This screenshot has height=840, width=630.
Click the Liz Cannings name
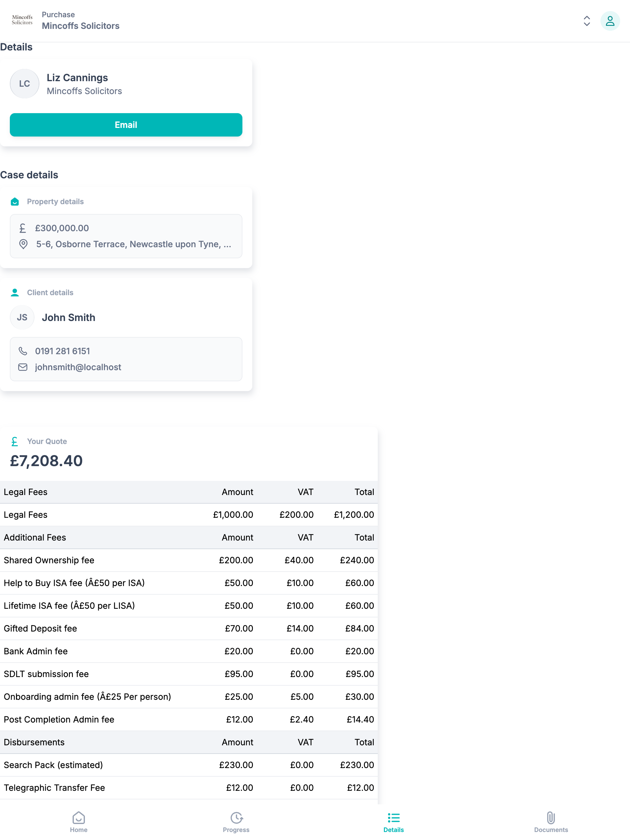(77, 77)
